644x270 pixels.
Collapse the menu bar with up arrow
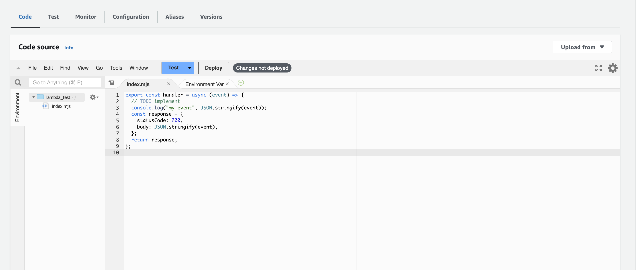click(x=18, y=68)
